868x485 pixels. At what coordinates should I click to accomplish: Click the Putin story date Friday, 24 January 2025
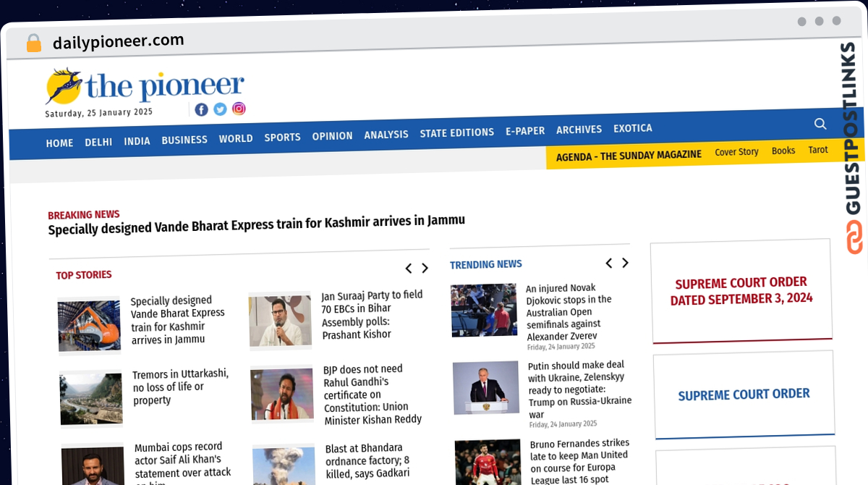[x=563, y=424]
